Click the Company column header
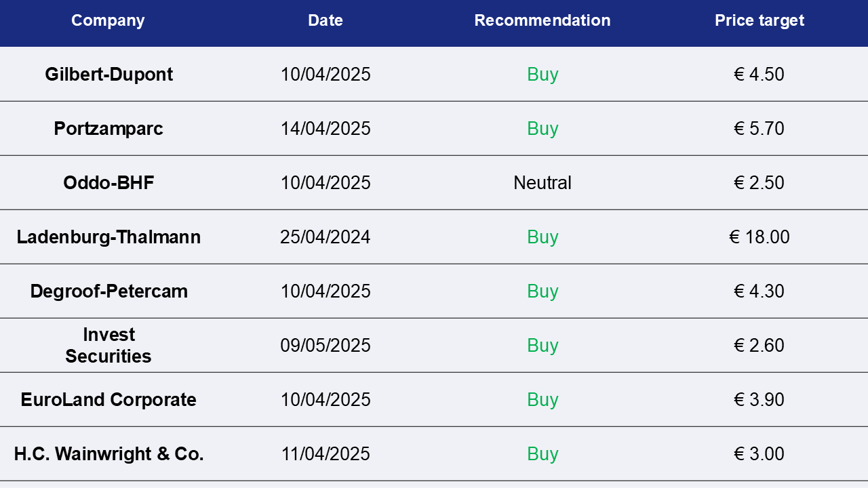The image size is (868, 488). coord(108,20)
